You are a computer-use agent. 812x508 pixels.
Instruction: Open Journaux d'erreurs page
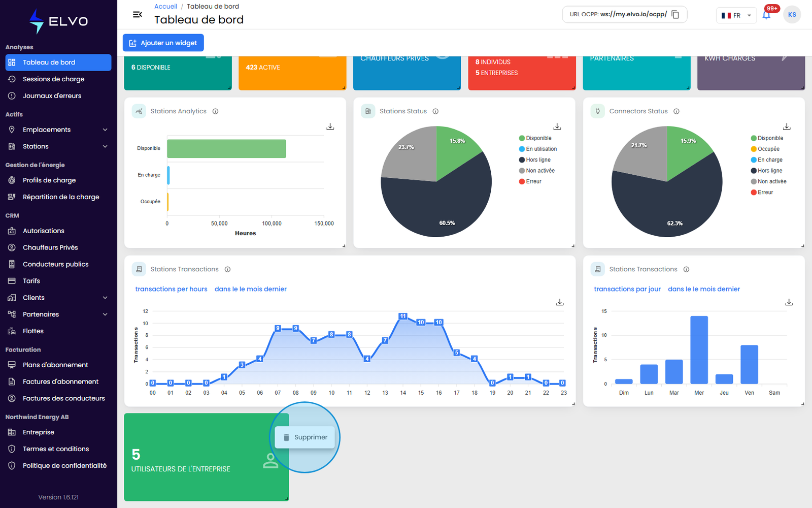58,96
